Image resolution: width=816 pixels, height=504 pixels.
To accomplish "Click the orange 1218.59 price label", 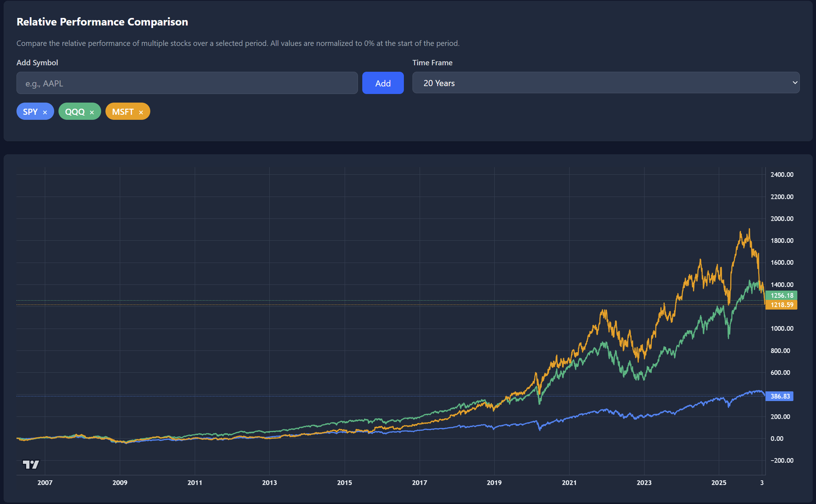I will coord(782,305).
